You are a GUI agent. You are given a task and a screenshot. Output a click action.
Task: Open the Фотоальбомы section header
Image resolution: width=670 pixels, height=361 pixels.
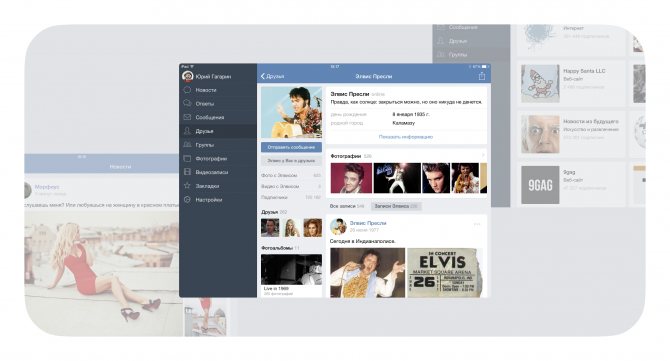pyautogui.click(x=280, y=248)
